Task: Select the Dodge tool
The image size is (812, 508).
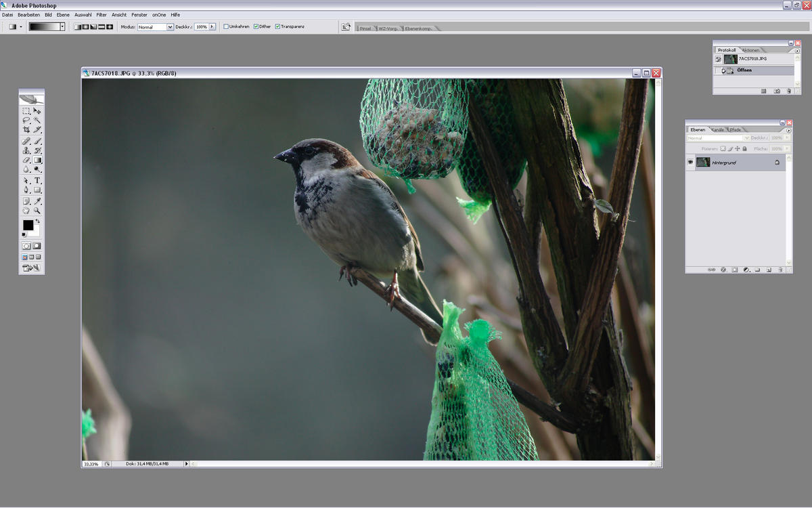Action: [x=37, y=169]
